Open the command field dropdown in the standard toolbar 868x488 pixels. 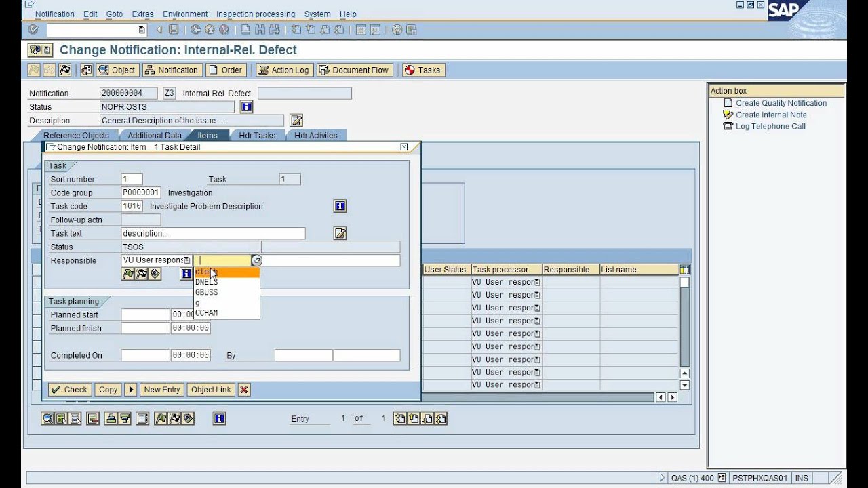142,30
